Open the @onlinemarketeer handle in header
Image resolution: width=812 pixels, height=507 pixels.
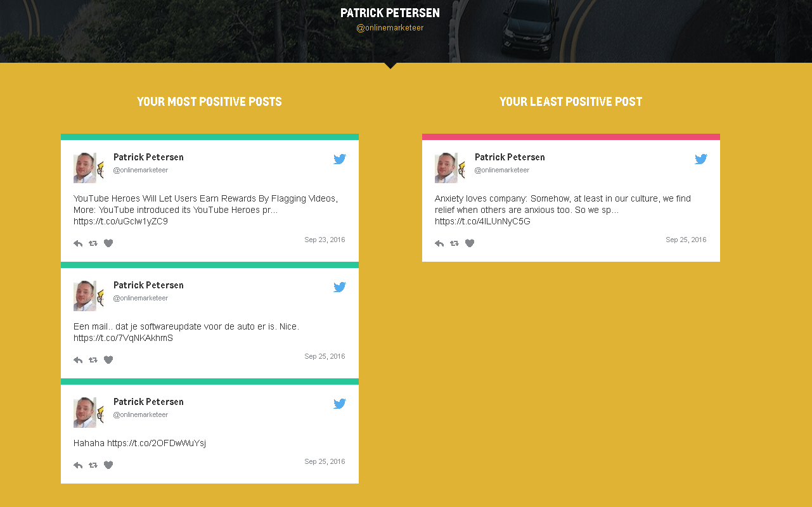pyautogui.click(x=390, y=28)
